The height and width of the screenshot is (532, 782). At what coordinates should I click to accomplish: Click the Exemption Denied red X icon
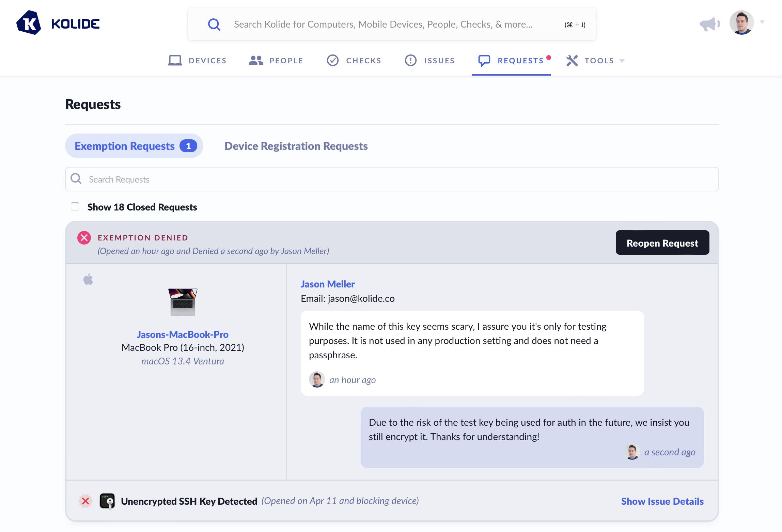(84, 238)
